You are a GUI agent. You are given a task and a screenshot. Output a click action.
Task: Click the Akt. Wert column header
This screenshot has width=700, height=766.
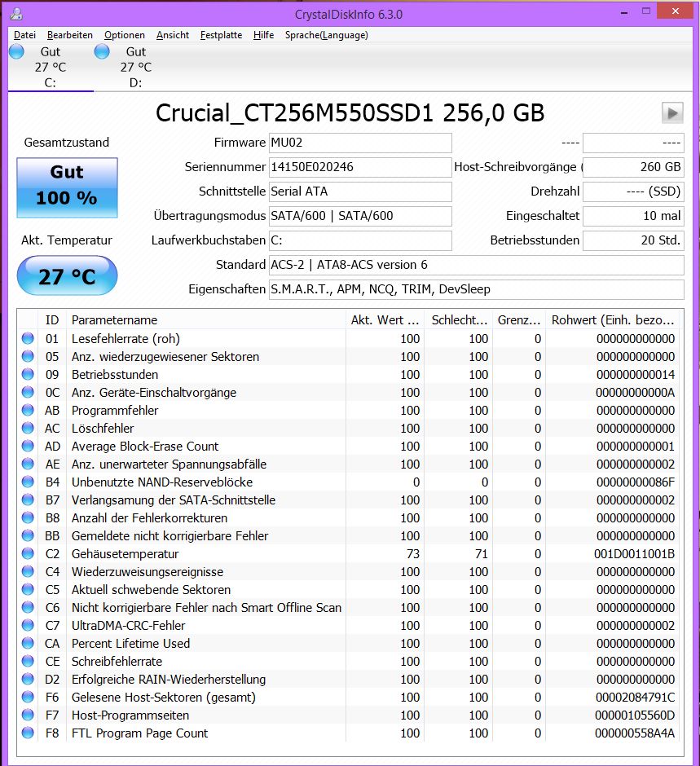click(385, 320)
